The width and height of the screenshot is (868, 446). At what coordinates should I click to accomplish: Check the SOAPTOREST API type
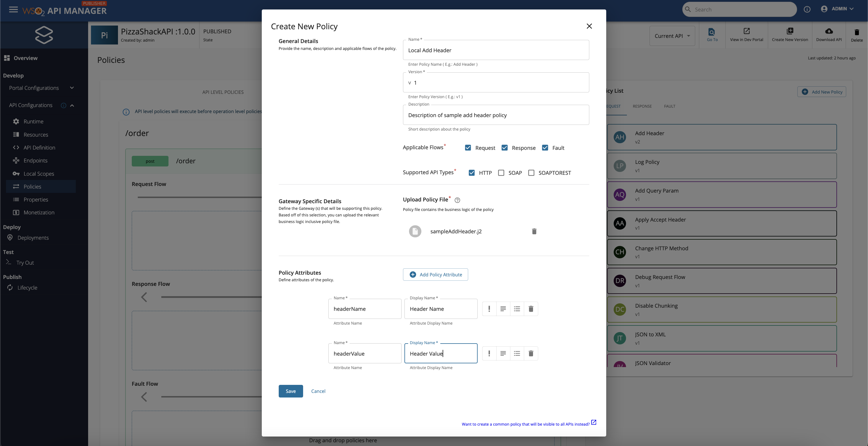(x=531, y=173)
